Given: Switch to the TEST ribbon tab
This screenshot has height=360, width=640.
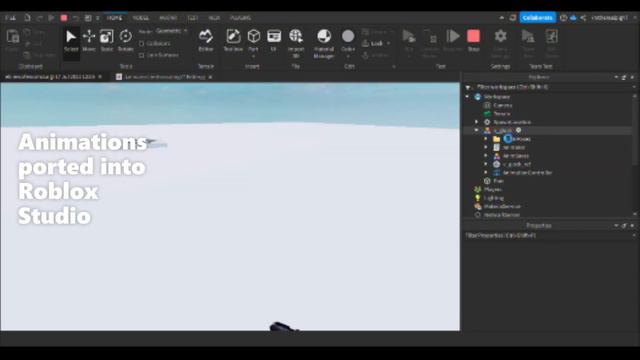Looking at the screenshot, I should point(192,18).
